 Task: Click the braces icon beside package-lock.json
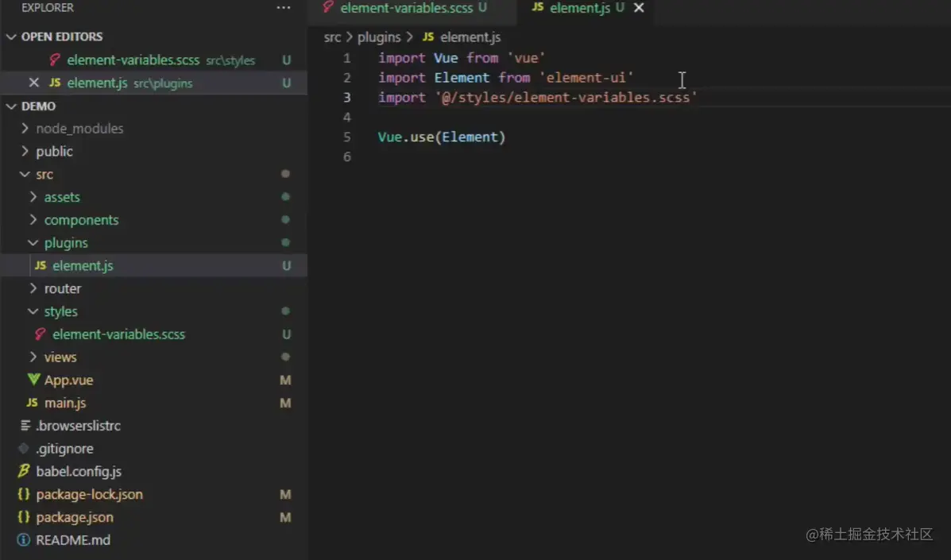24,494
